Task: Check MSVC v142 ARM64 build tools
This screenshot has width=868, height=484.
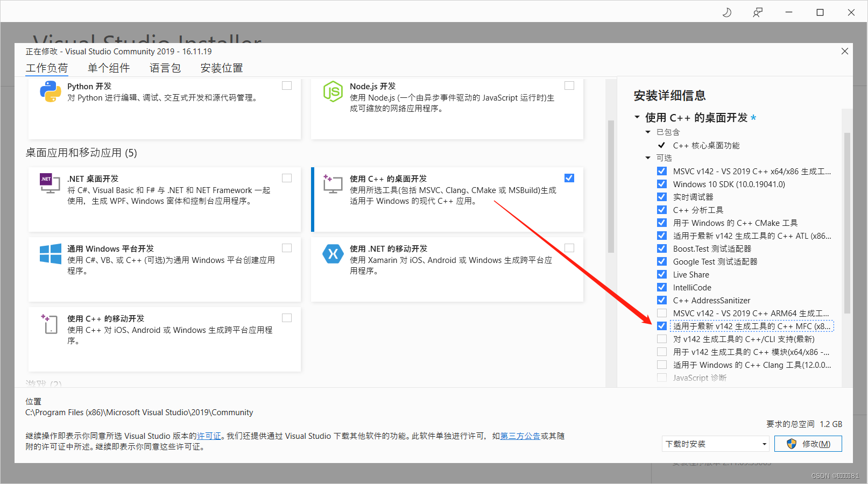Action: click(662, 313)
